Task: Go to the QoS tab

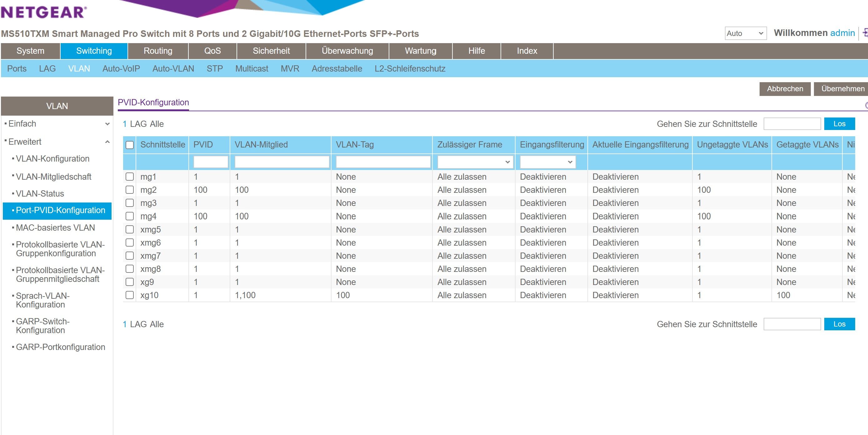Action: [212, 51]
